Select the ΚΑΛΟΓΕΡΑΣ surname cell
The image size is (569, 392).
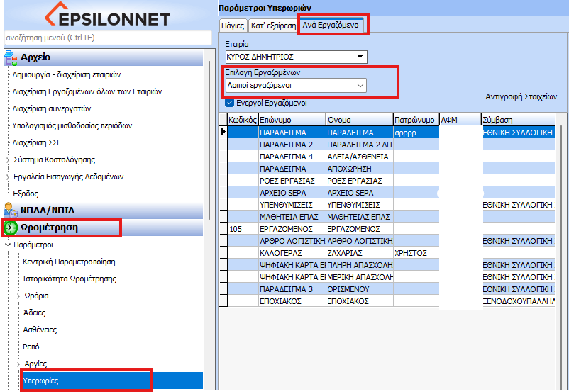coord(292,253)
